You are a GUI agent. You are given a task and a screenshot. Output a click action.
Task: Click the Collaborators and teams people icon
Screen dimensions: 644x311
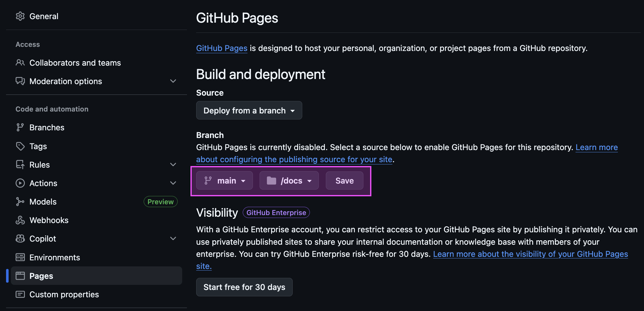[x=20, y=63]
